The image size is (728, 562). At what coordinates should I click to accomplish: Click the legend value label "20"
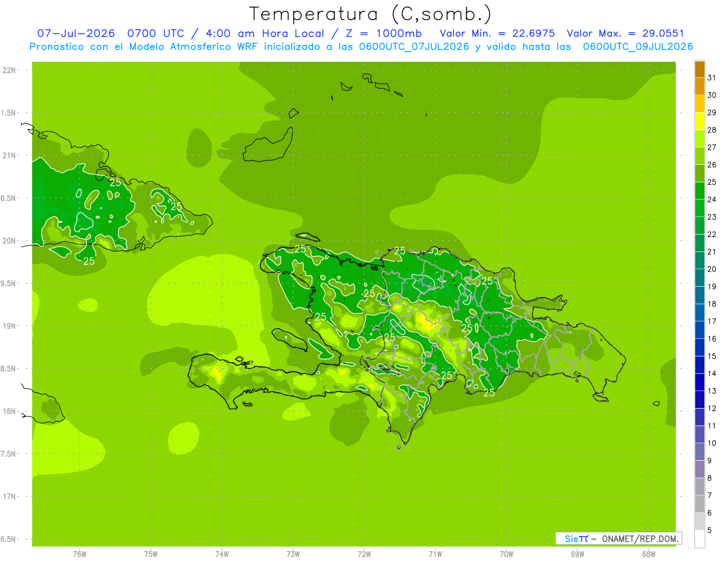click(712, 269)
